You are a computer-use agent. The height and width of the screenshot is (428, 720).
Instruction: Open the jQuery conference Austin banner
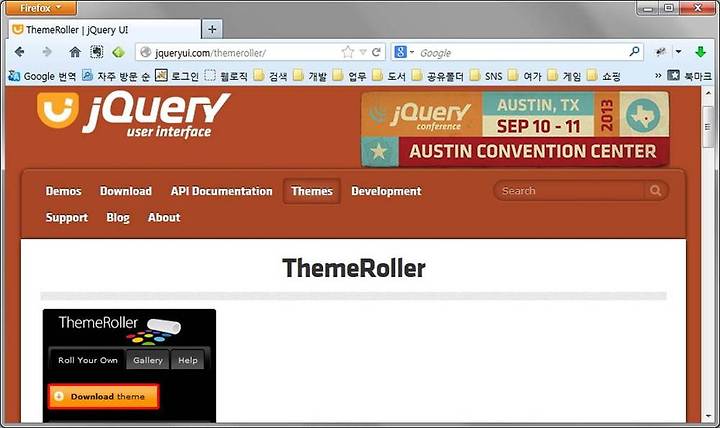tap(515, 129)
